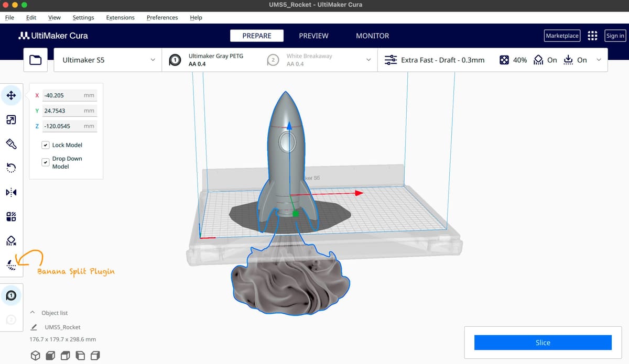Switch to the PREVIEW stage tab
Image resolution: width=629 pixels, height=364 pixels.
point(313,36)
